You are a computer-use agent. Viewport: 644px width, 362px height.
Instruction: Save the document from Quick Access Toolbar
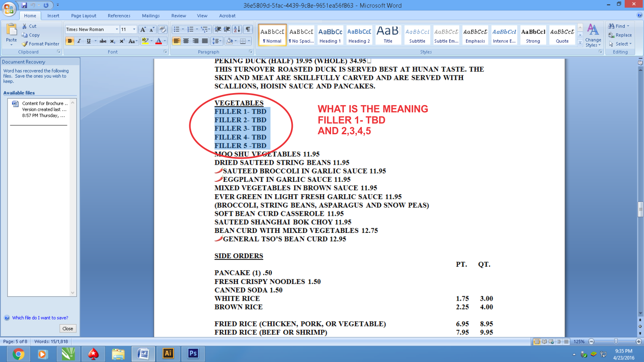(x=24, y=6)
